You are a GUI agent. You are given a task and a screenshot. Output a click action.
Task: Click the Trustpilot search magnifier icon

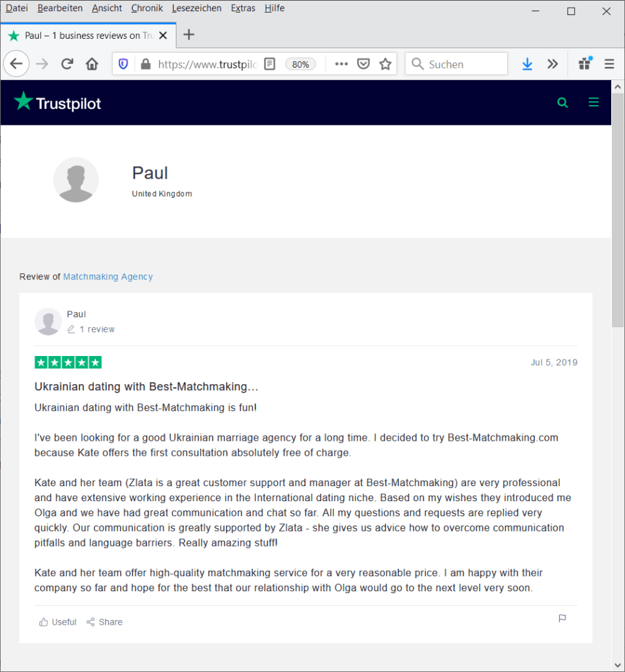click(562, 102)
